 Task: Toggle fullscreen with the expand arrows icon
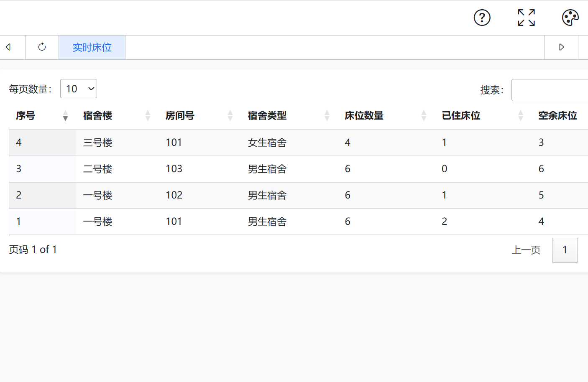tap(526, 18)
